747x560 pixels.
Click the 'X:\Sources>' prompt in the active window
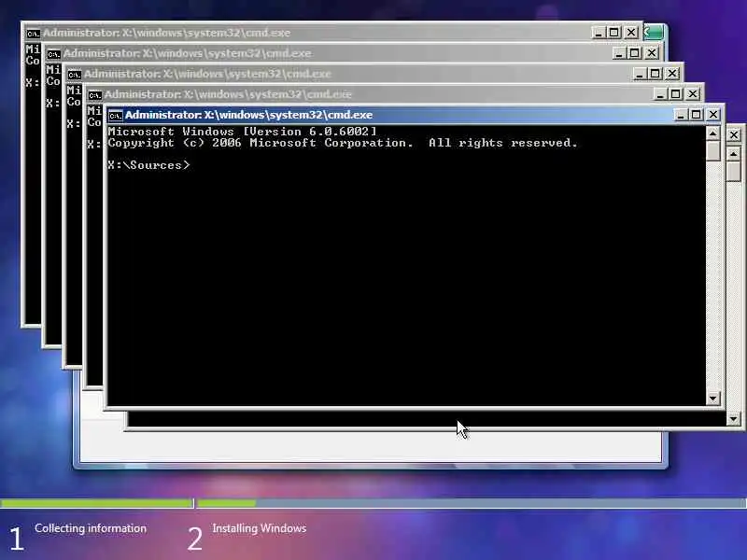(148, 165)
